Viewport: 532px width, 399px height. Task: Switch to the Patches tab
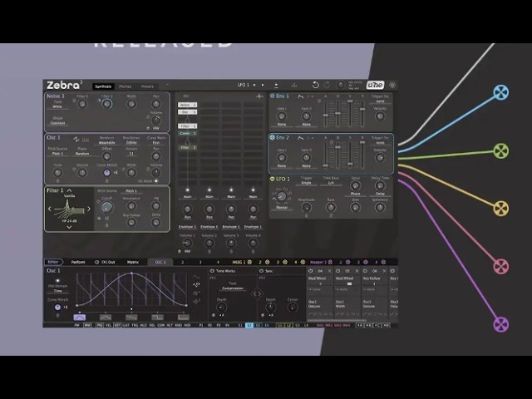point(126,86)
